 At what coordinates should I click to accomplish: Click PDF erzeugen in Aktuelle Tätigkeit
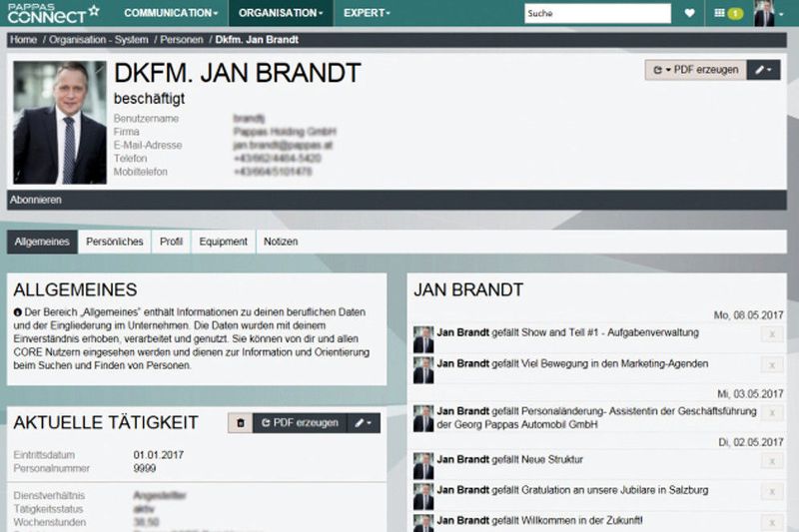pos(301,423)
